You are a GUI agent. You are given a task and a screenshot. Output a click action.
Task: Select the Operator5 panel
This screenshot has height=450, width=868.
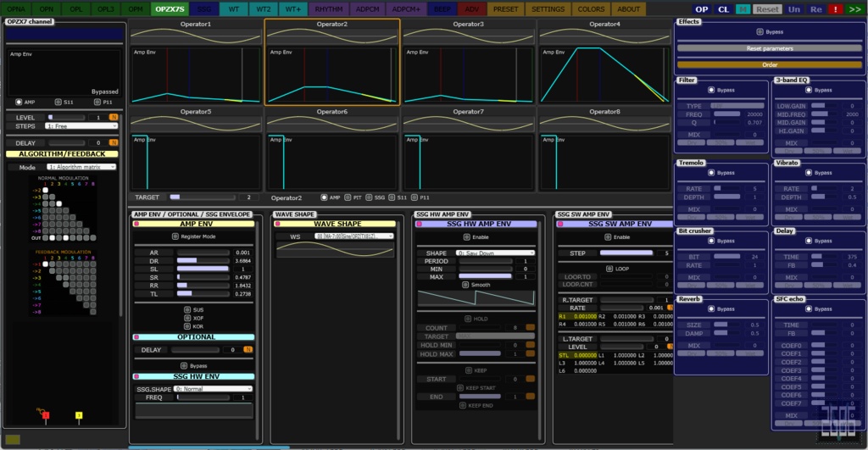point(196,149)
